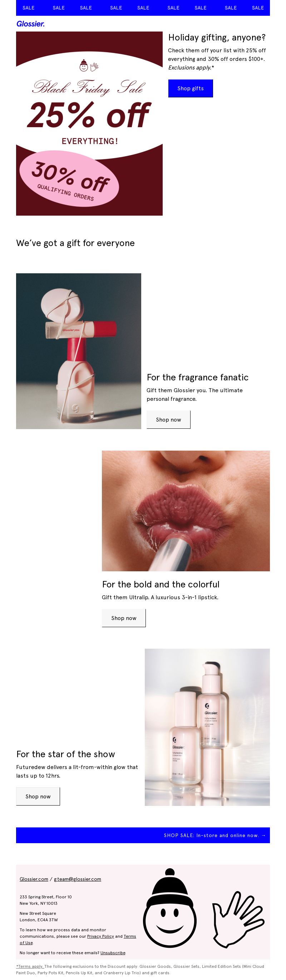The height and width of the screenshot is (980, 286).
Task: Open the Black Friday Sale 25% off banner
Action: [89, 124]
